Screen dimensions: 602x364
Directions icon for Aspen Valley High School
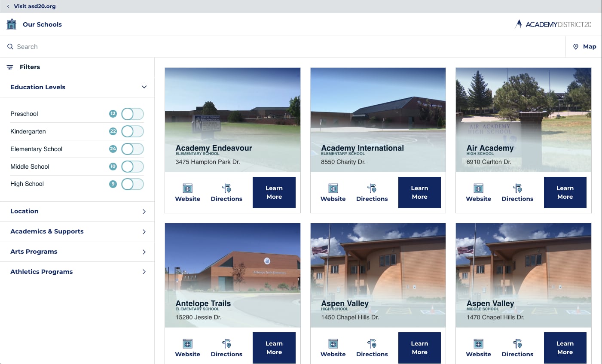click(x=372, y=344)
